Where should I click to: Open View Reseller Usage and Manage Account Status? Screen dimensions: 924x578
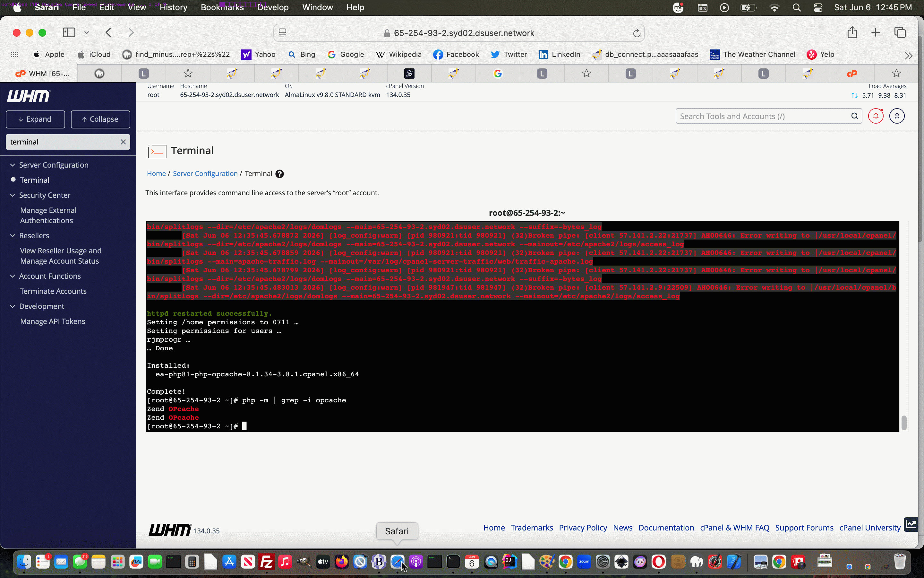pos(61,256)
